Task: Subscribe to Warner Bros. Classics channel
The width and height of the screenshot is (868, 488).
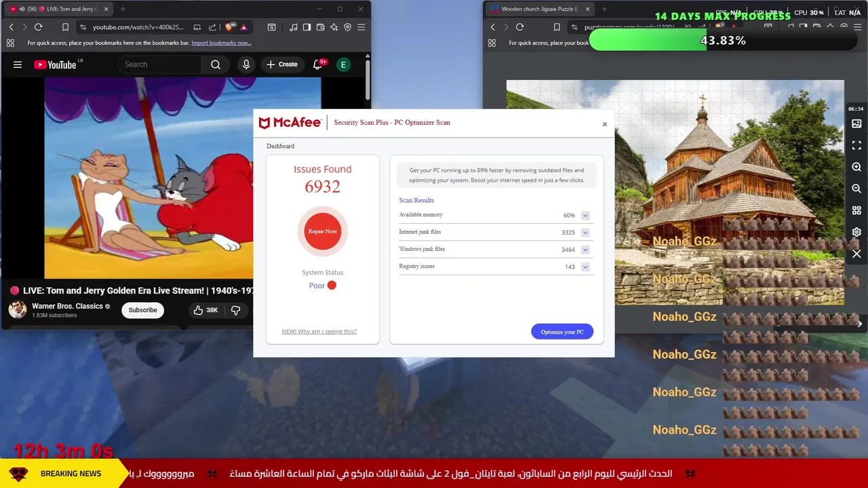Action: point(143,310)
